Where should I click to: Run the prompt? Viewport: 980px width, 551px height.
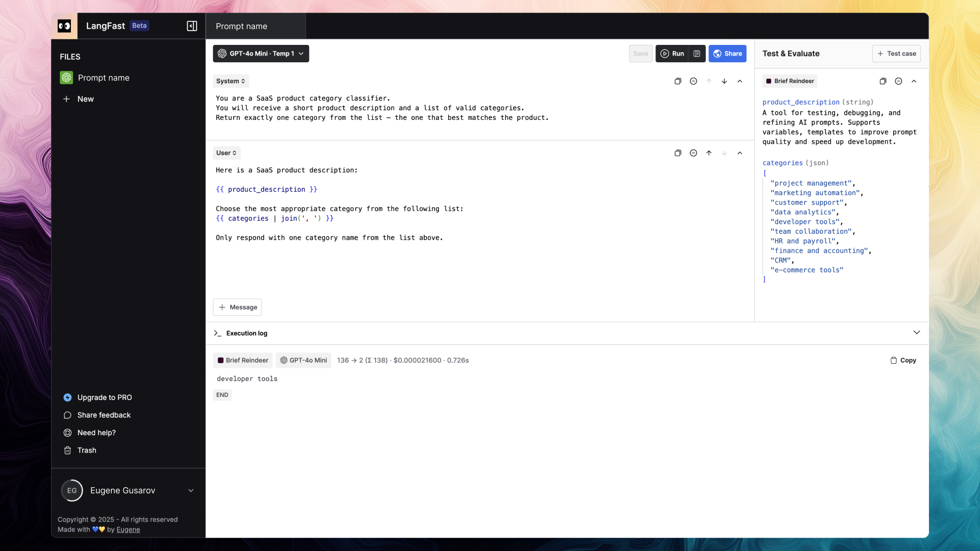point(672,54)
